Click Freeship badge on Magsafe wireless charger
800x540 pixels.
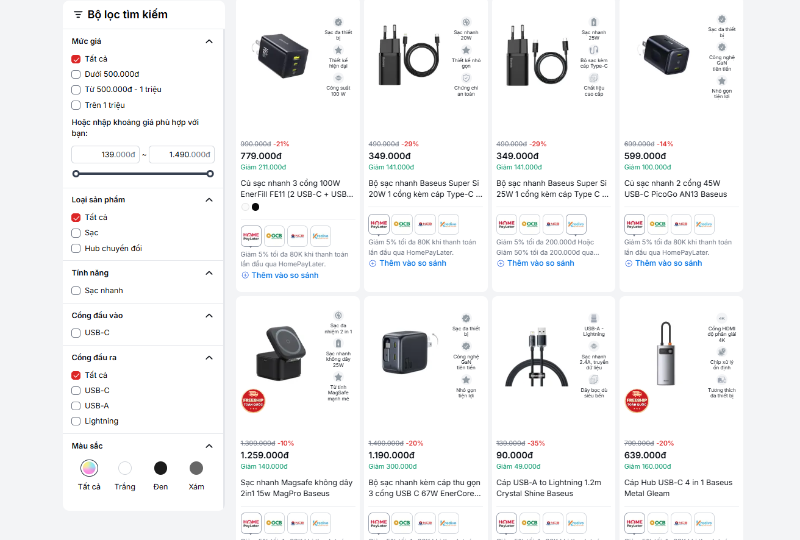[253, 401]
